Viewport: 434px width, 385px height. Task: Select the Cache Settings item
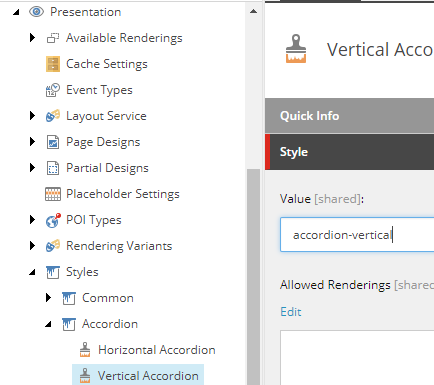(107, 64)
